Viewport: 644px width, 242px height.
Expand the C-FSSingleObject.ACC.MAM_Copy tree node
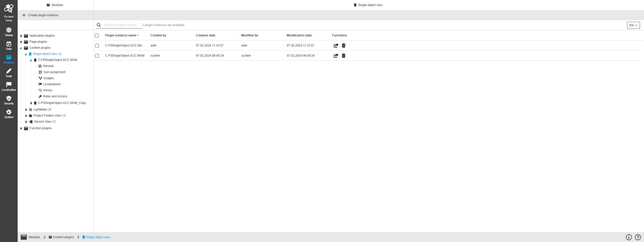point(31,103)
